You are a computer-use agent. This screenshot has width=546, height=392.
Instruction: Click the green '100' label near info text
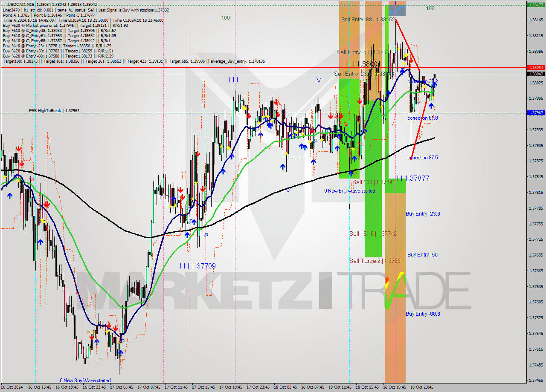pyautogui.click(x=226, y=18)
